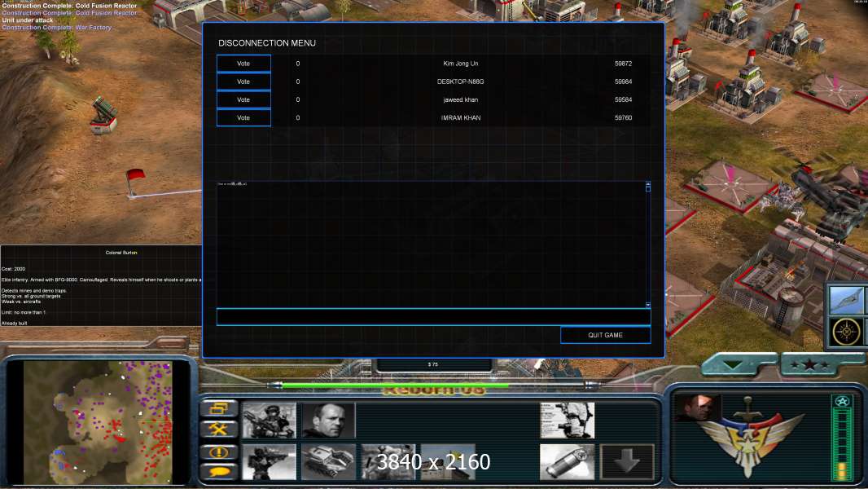Select the soldier firing rifle build icon

pyautogui.click(x=269, y=462)
